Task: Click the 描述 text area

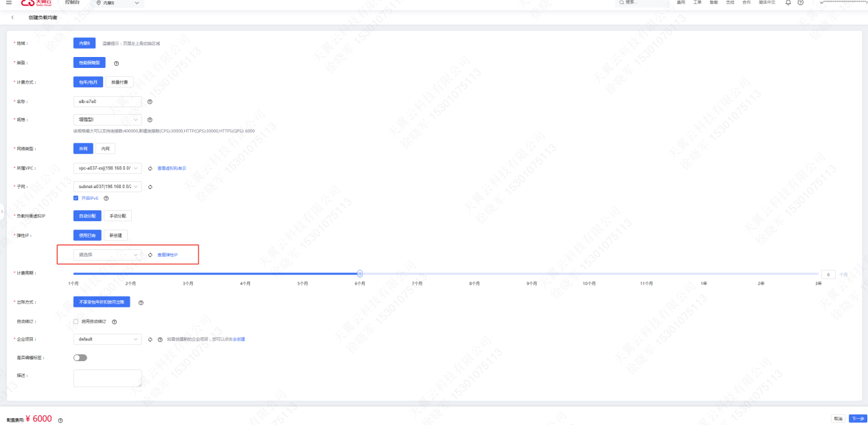Action: (107, 378)
